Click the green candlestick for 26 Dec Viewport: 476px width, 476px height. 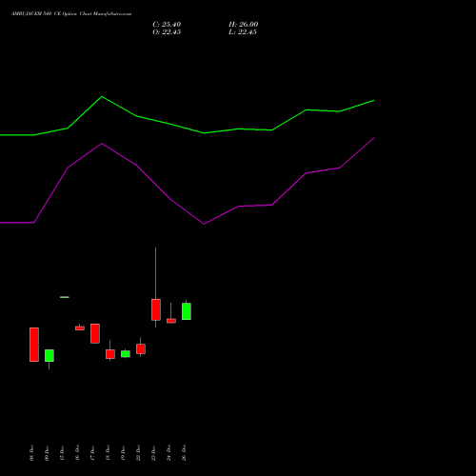187,311
